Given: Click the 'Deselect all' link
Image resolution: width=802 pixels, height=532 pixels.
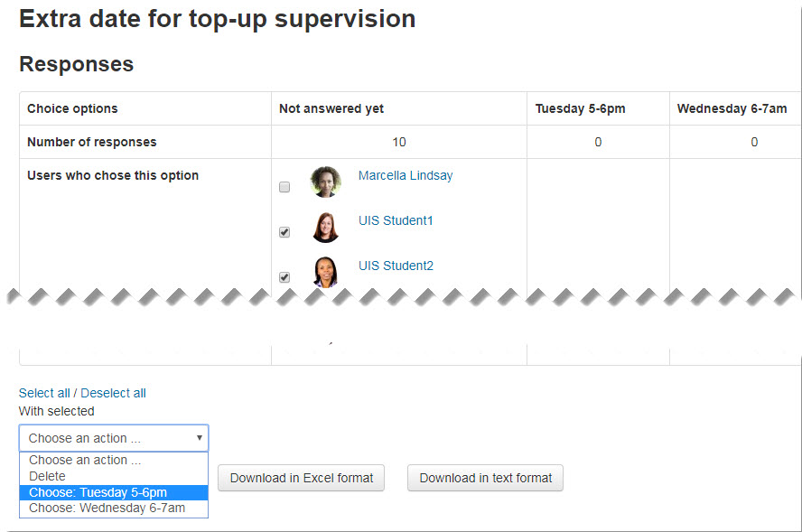Looking at the screenshot, I should tap(113, 393).
